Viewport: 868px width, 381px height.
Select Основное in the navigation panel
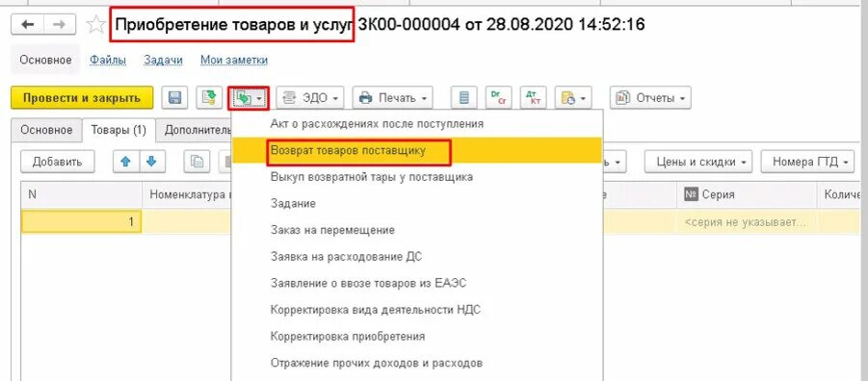45,60
